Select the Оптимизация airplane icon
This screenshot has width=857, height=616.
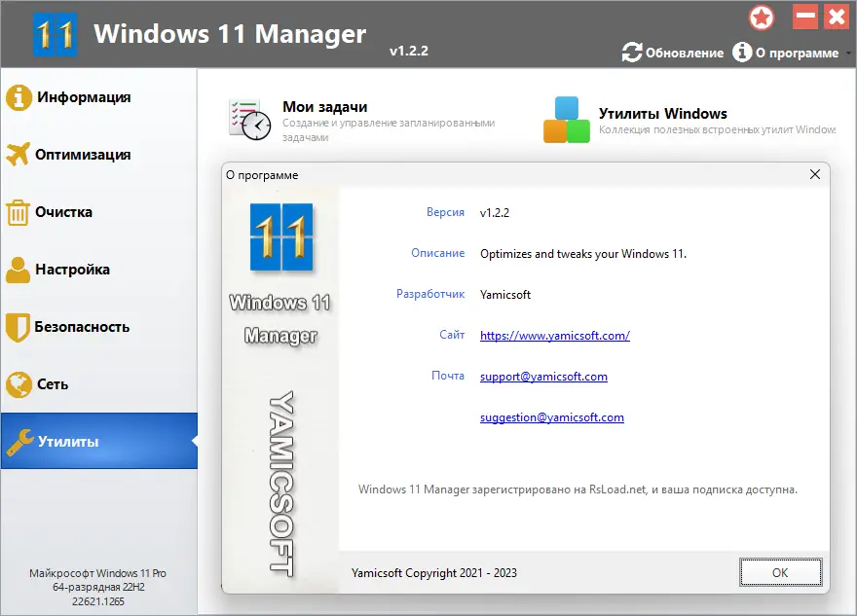19,155
